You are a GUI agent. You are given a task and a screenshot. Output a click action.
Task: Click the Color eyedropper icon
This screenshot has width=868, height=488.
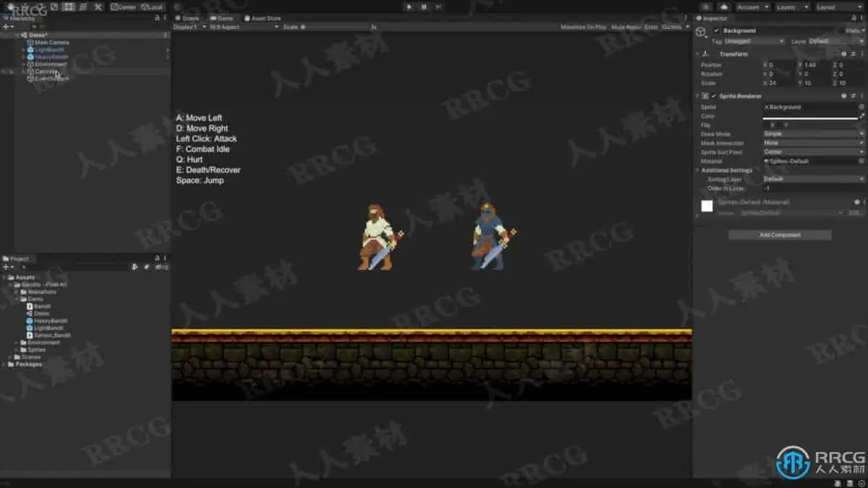pyautogui.click(x=861, y=116)
